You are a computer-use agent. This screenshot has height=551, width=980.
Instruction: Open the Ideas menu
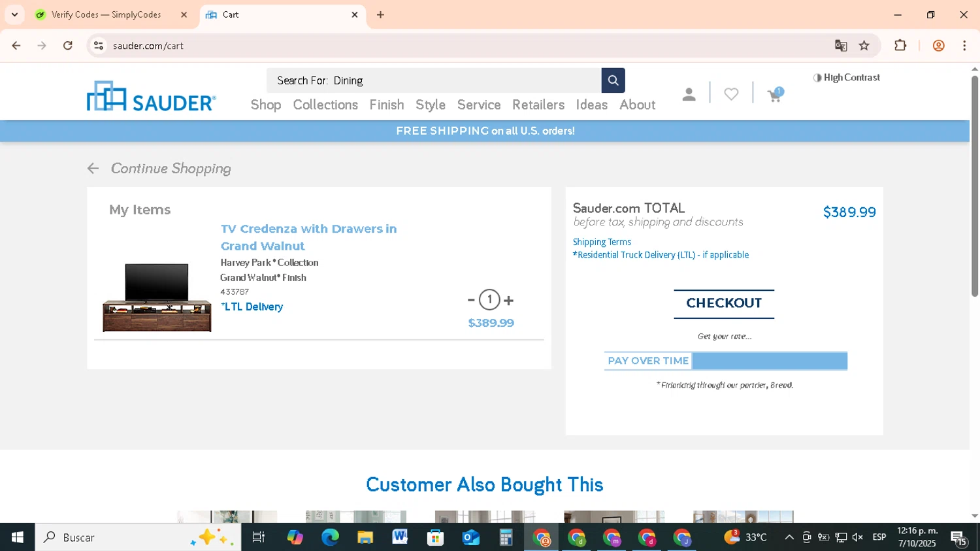[x=592, y=105]
